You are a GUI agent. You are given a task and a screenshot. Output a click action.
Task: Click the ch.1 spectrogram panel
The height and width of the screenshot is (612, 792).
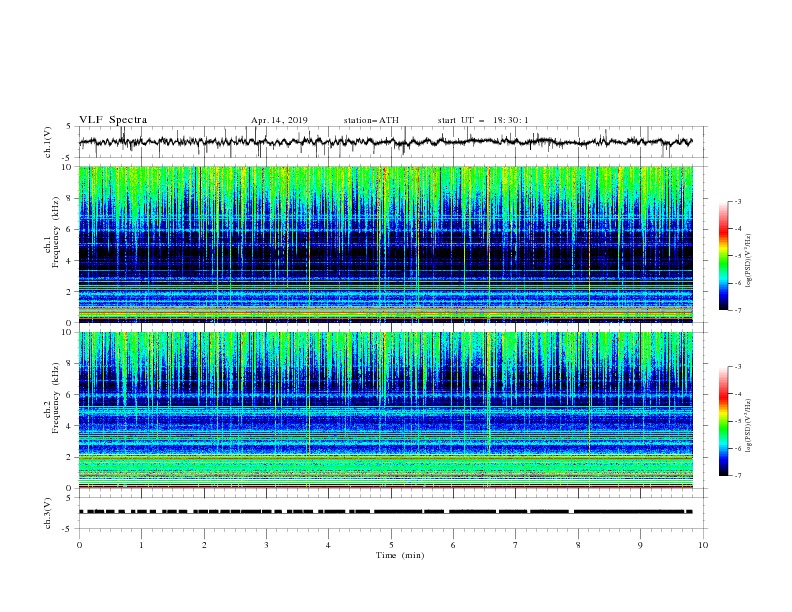385,244
